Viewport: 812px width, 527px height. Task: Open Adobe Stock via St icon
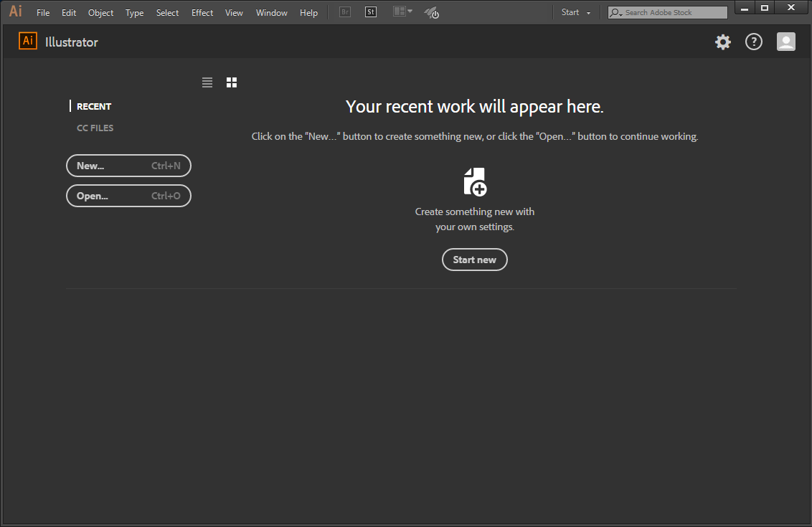pos(371,12)
